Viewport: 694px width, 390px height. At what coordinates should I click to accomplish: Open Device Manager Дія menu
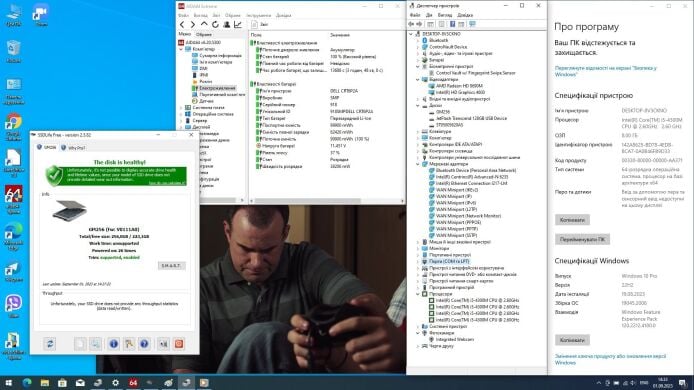pos(429,15)
